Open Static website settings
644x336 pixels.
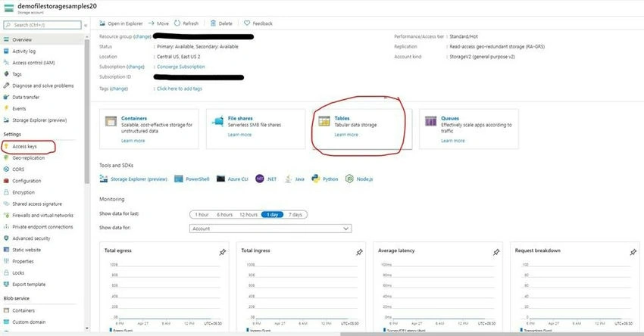27,250
